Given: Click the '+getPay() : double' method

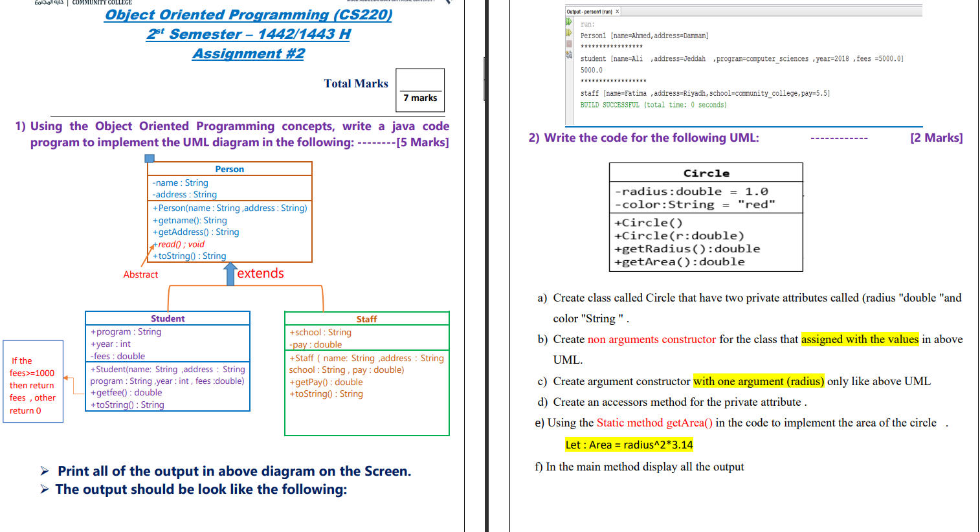Looking at the screenshot, I should [x=326, y=382].
